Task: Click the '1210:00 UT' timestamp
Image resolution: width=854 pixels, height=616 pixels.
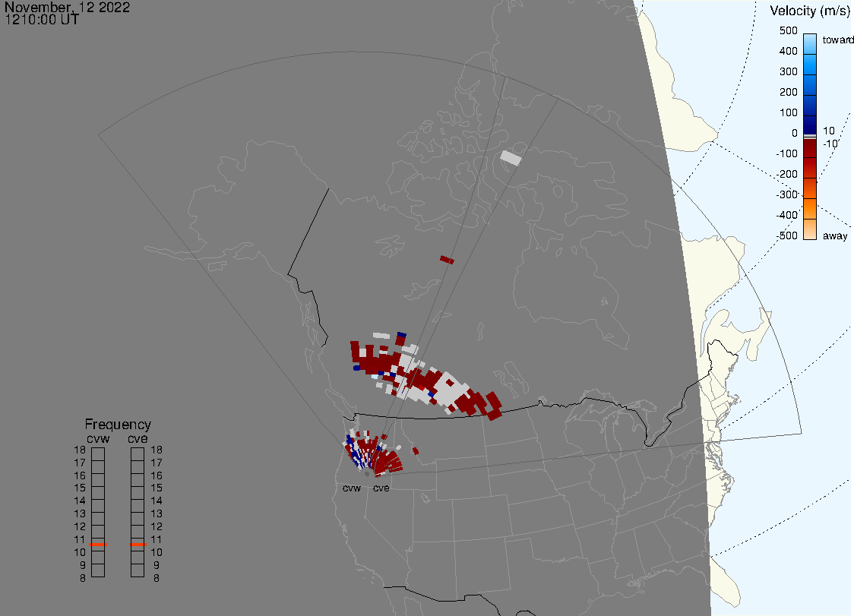Action: pos(42,20)
